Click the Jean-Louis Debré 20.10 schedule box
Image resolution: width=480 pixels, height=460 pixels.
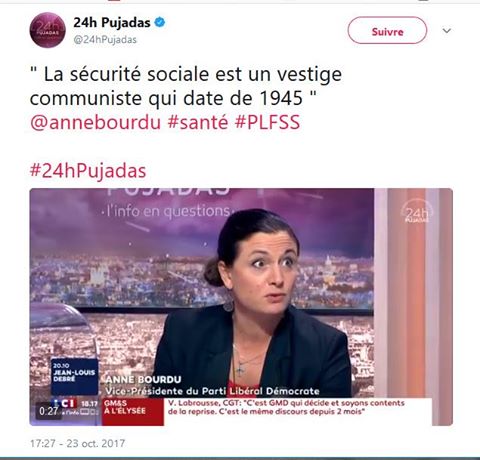pos(75,377)
